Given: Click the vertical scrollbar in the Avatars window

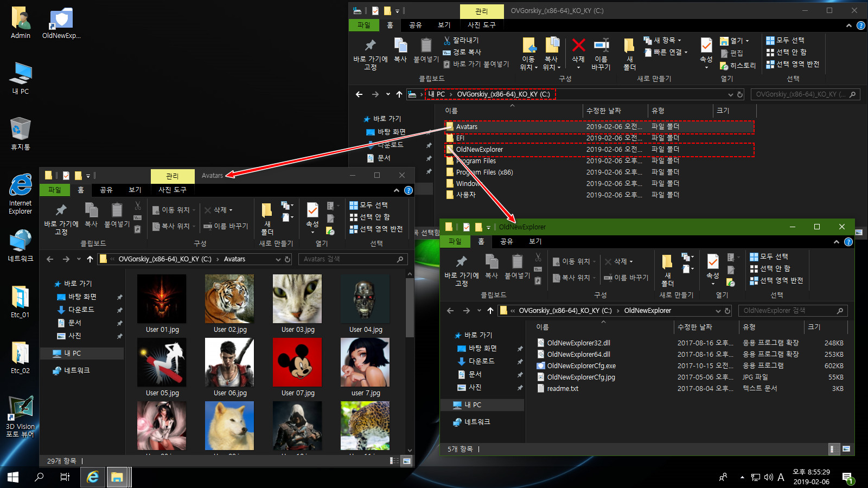Looking at the screenshot, I should coord(410,309).
